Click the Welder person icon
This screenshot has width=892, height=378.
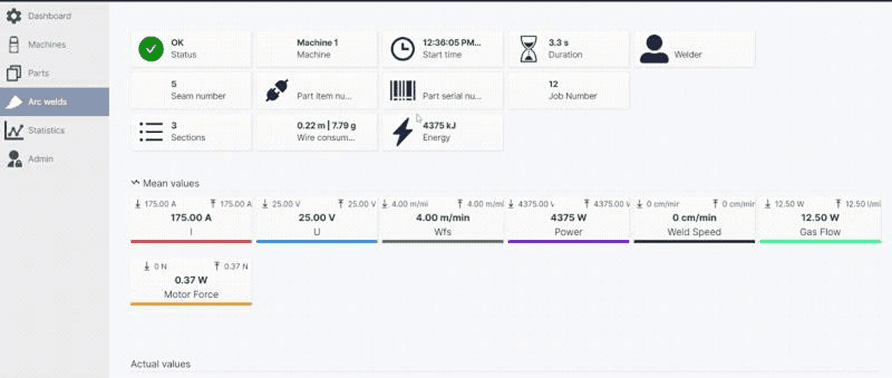coord(654,49)
